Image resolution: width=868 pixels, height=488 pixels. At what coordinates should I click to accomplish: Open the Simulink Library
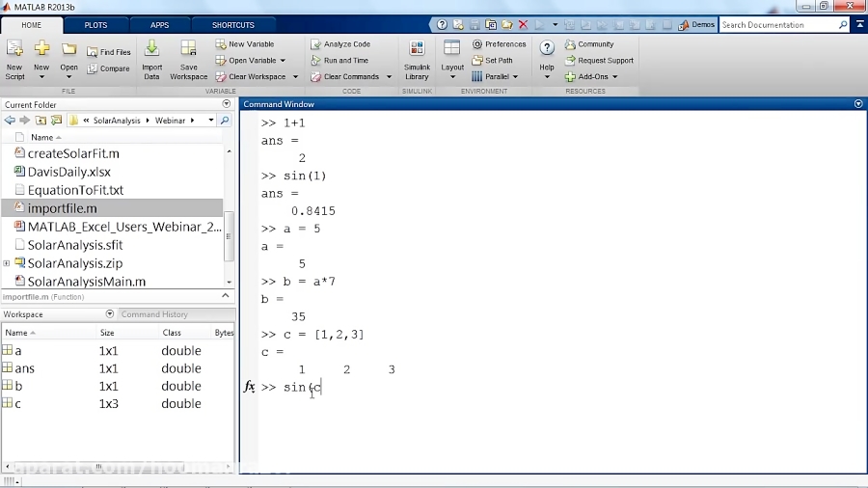pyautogui.click(x=417, y=60)
